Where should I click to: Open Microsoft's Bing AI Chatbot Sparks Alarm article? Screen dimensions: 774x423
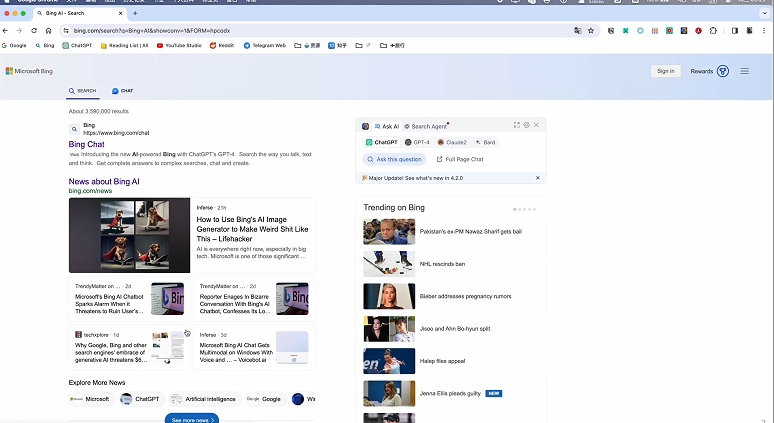click(x=130, y=299)
